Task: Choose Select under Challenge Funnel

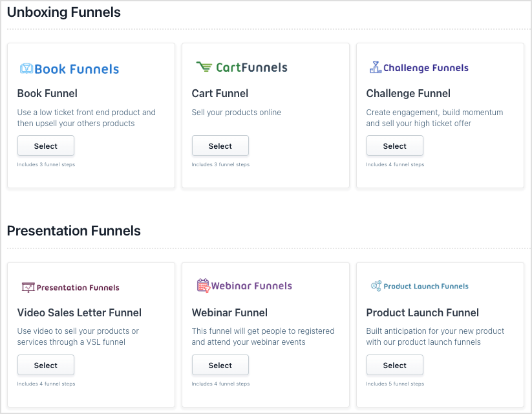Action: (x=394, y=146)
